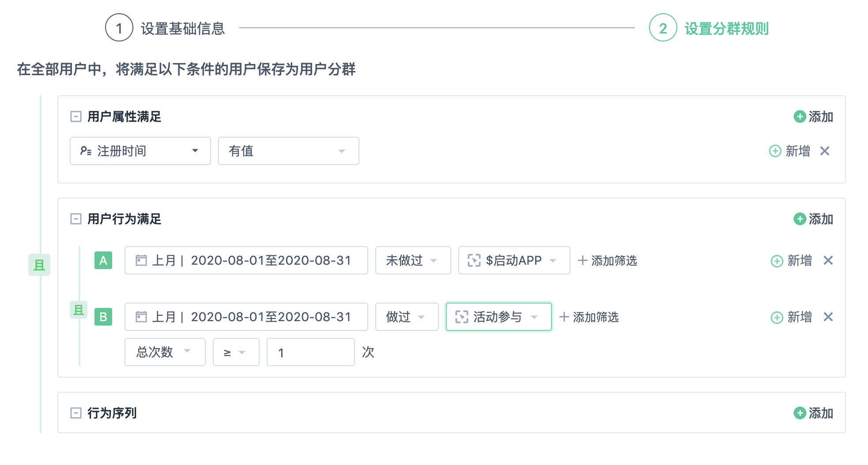Collapse the 用户属性满足 section

(x=76, y=116)
